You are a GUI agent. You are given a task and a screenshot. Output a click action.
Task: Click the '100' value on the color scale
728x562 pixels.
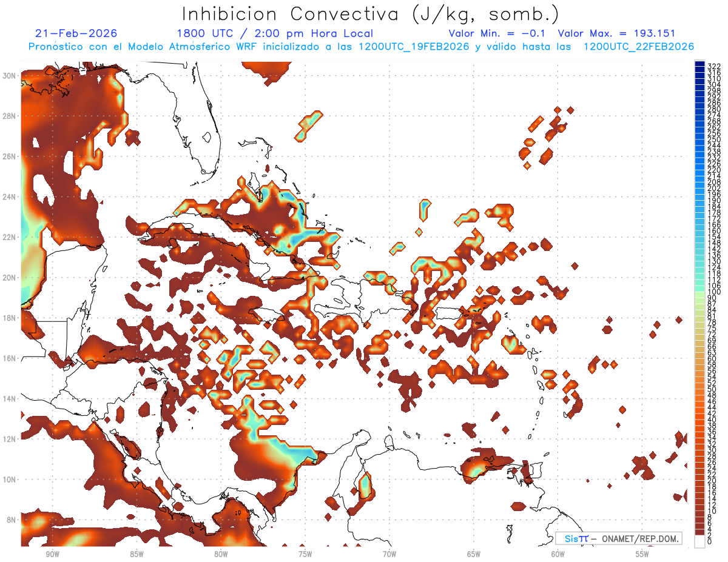tap(713, 292)
